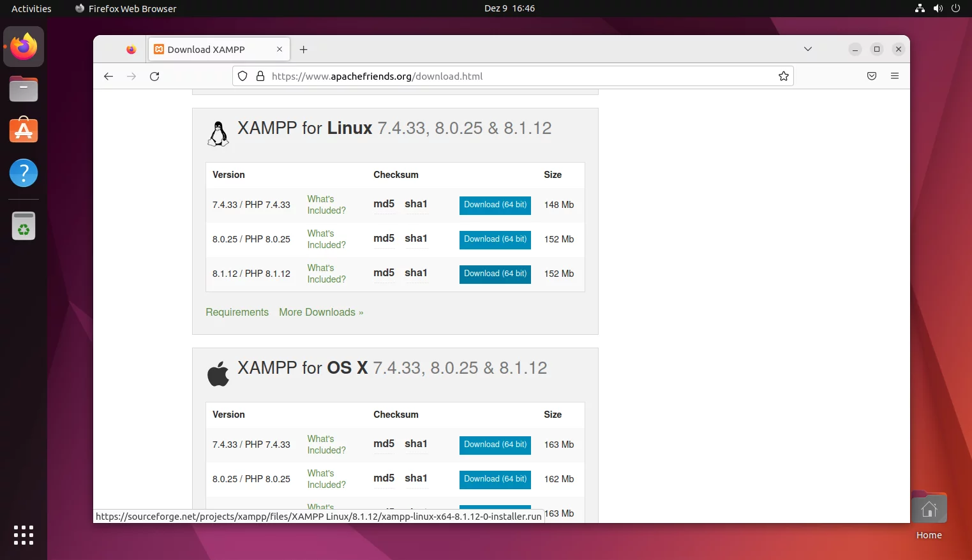
Task: Show md5 checksum for OS X 8.0.25
Action: 384,478
